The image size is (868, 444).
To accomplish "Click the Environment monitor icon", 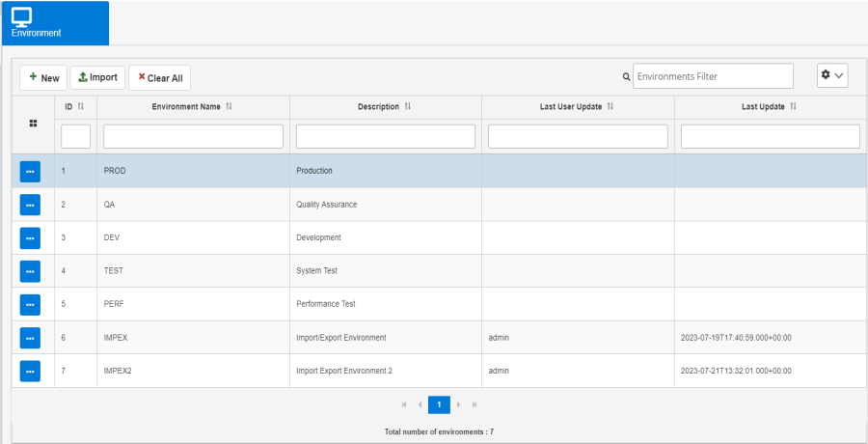I will [x=21, y=15].
